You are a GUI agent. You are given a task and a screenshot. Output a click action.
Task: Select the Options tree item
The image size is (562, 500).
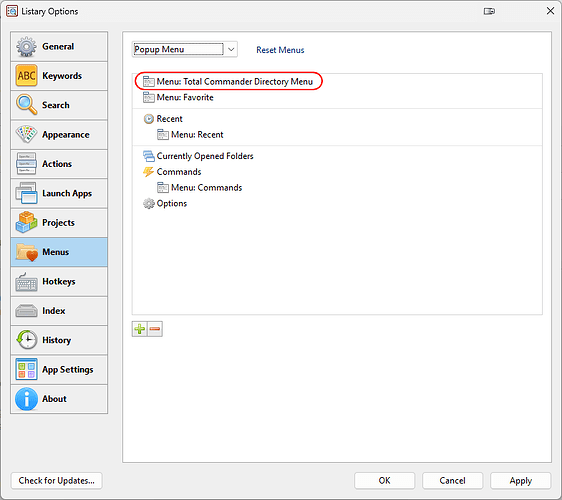pos(337,204)
